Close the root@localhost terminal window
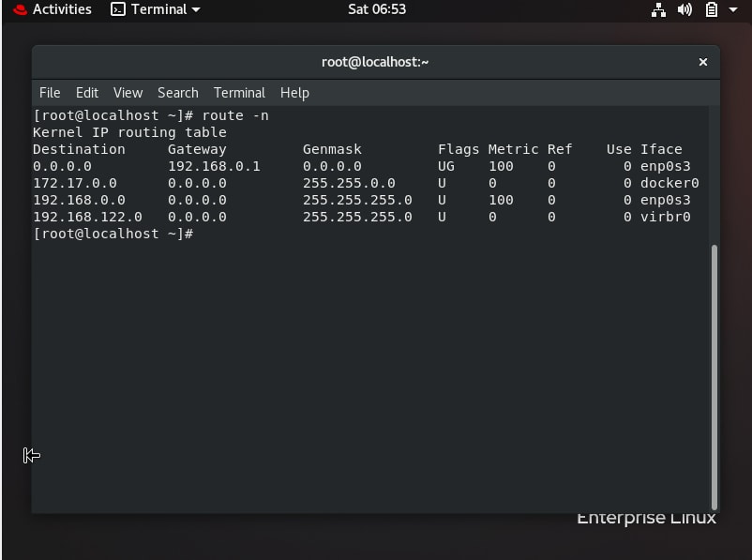This screenshot has height=560, width=752. pos(703,62)
